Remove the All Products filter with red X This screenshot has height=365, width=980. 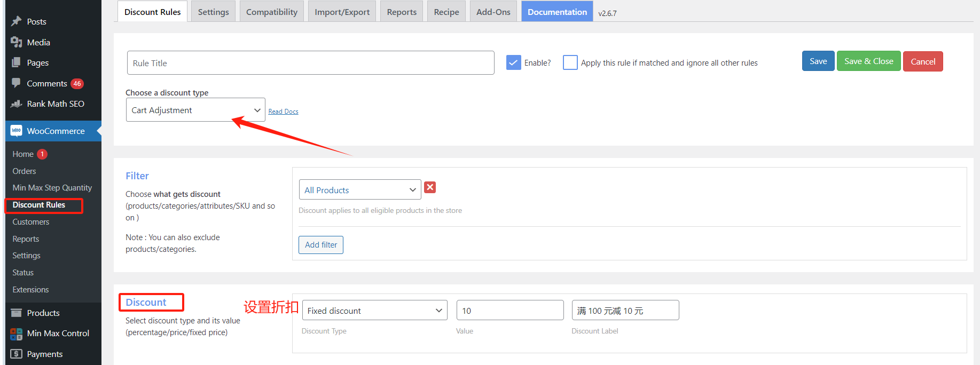[430, 187]
